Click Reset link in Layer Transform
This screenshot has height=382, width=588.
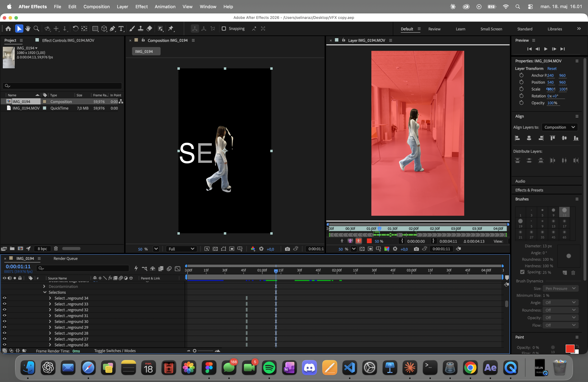(x=552, y=68)
